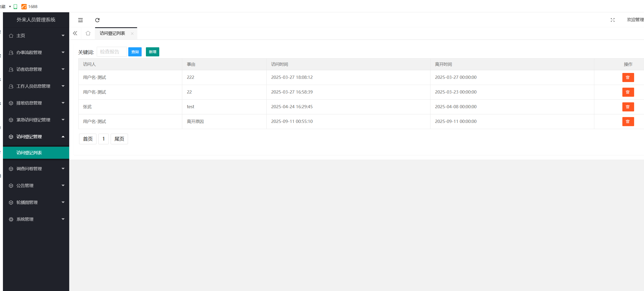Click the blue 查询 button
Image resolution: width=644 pixels, height=291 pixels.
(x=135, y=52)
